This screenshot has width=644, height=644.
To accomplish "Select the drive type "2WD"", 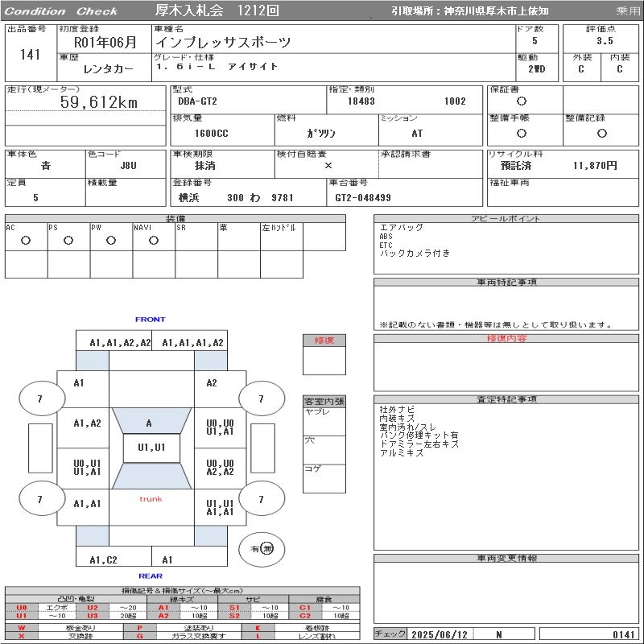I will [x=537, y=69].
